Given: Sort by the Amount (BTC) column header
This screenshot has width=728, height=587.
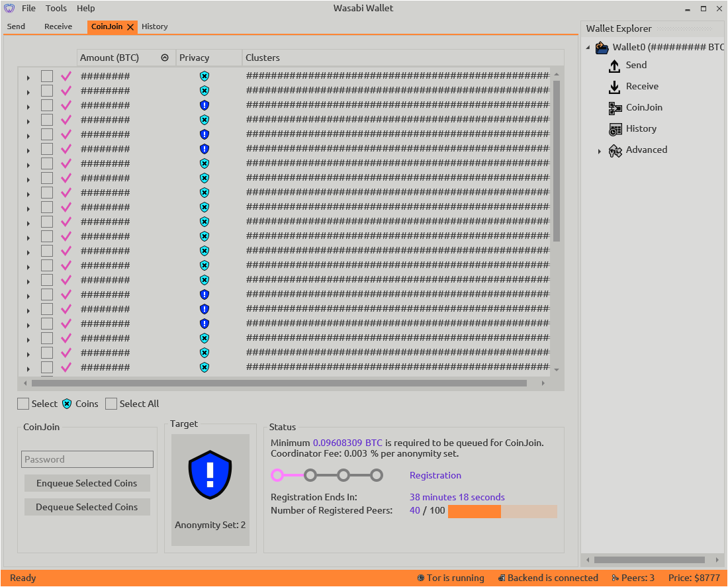Looking at the screenshot, I should click(126, 58).
